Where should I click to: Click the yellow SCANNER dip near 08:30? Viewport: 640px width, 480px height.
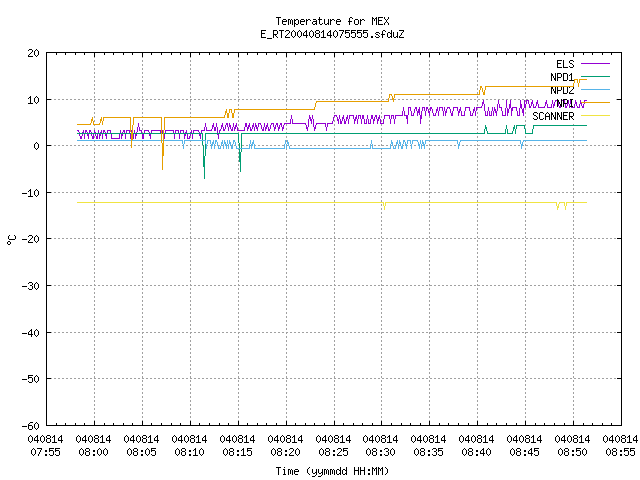click(384, 206)
